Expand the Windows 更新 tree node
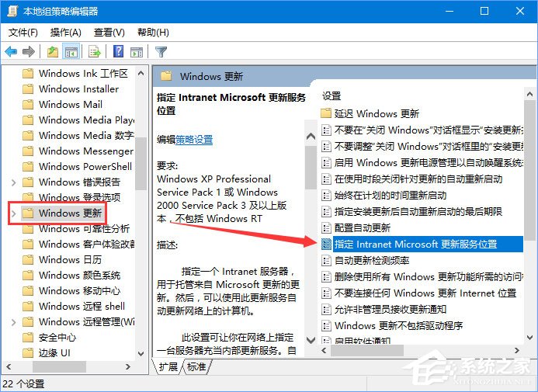538x392 pixels. point(13,213)
